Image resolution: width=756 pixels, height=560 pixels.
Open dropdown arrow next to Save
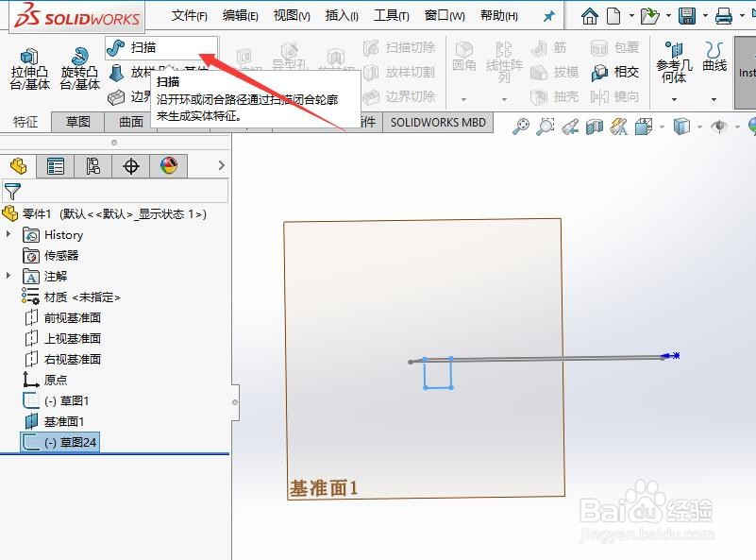point(705,16)
